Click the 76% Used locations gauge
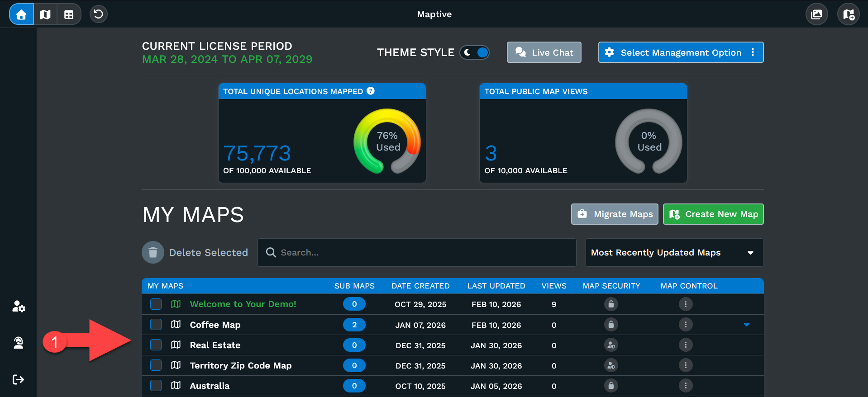The width and height of the screenshot is (868, 397). (387, 141)
